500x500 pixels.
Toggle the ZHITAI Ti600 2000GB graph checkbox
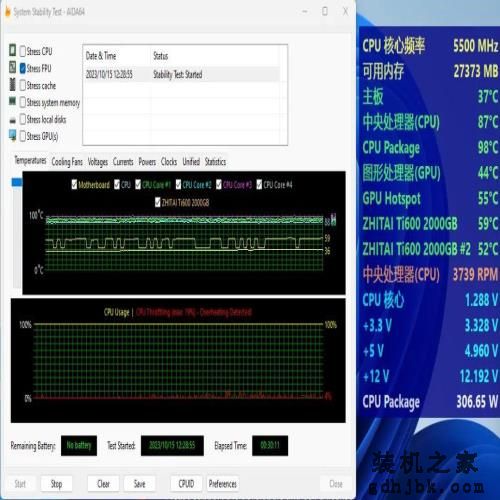(158, 202)
